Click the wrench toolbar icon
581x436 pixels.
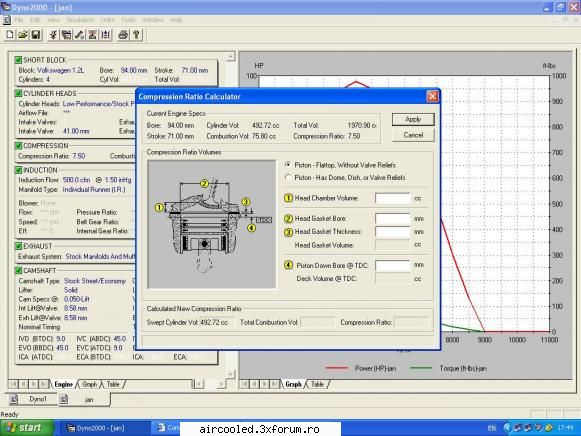pos(79,35)
